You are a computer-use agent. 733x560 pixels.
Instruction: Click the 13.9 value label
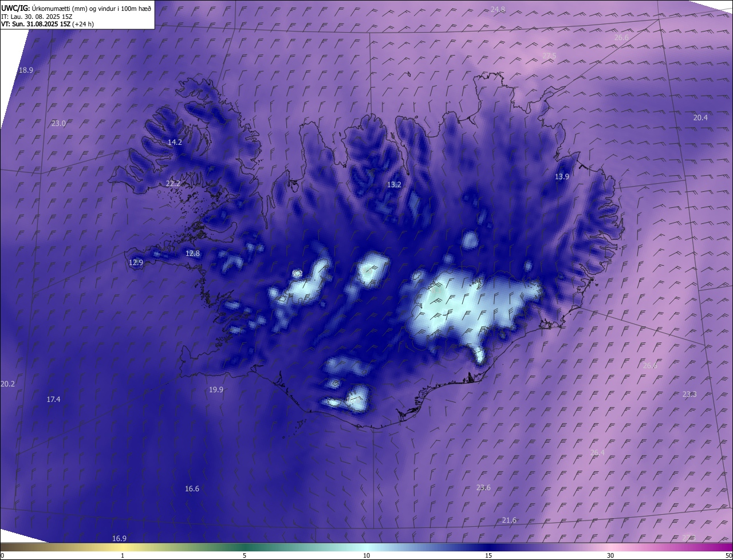click(x=562, y=176)
